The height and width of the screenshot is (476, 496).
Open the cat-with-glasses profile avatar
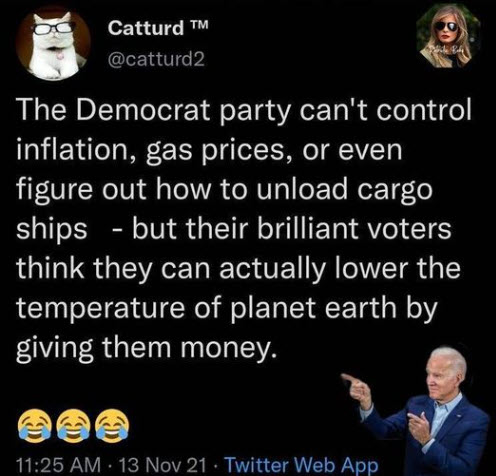pyautogui.click(x=53, y=44)
